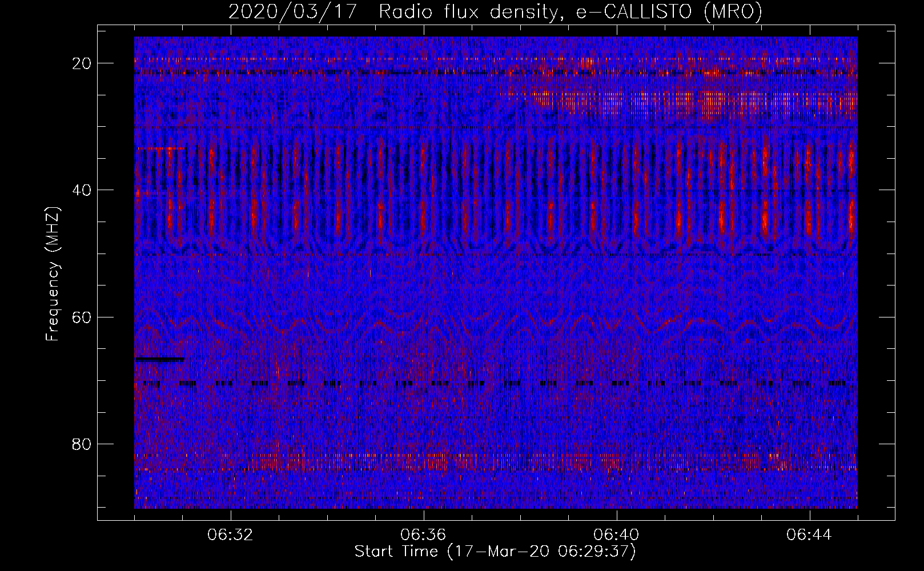Click the 06:40 time tick label

(616, 535)
